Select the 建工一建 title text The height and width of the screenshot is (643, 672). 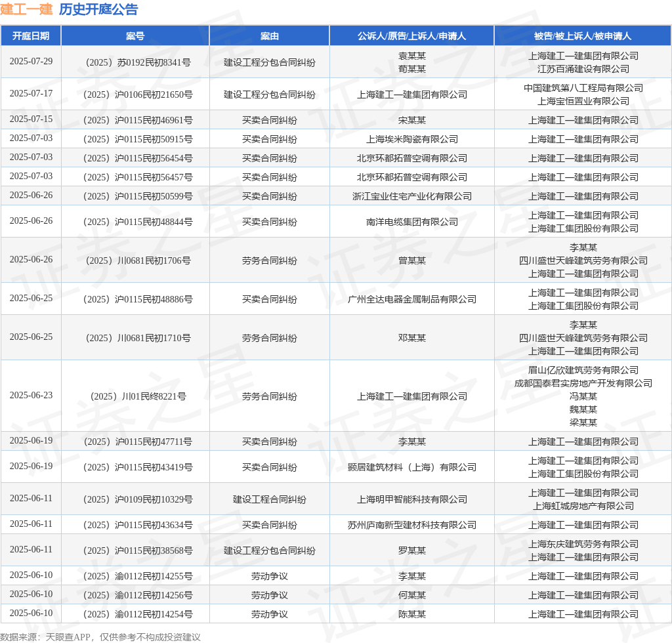pos(26,9)
